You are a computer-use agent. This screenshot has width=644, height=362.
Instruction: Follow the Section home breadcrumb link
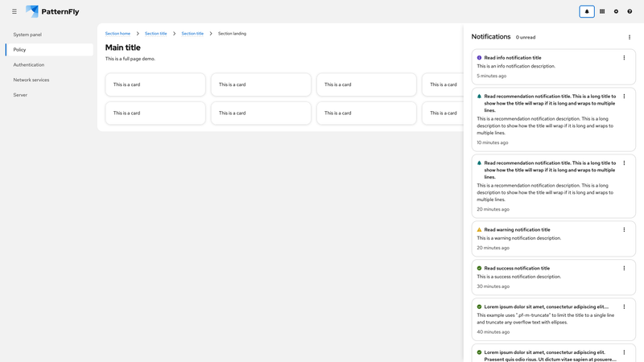118,34
